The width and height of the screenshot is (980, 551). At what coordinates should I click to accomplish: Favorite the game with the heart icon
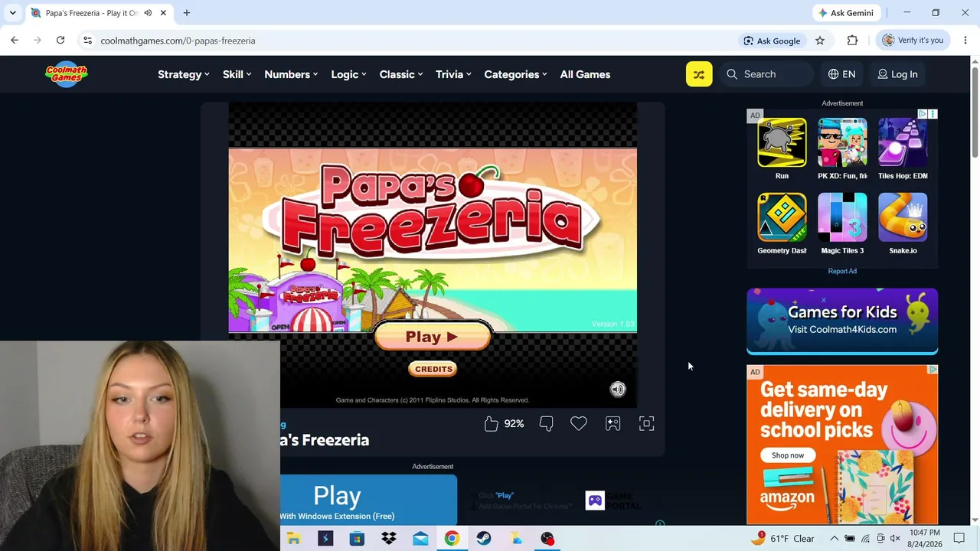(579, 424)
